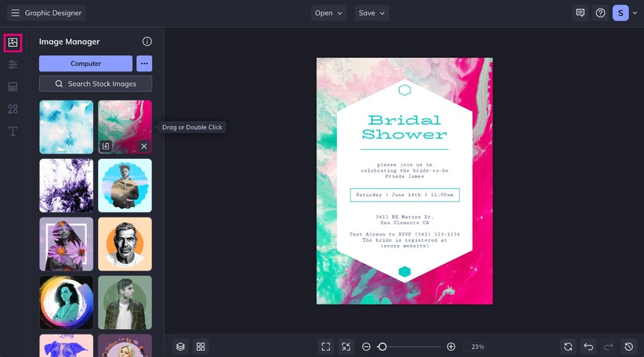Select the blonde woman floral wreath thumbnail
This screenshot has width=644, height=357.
click(x=125, y=345)
